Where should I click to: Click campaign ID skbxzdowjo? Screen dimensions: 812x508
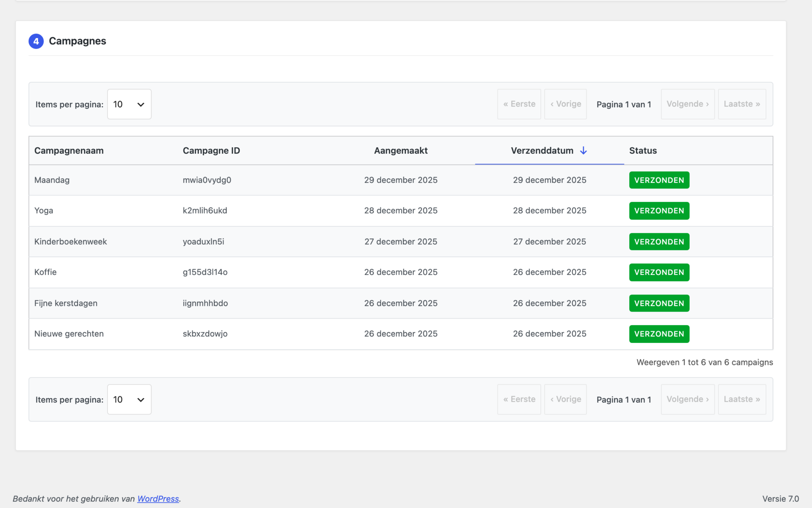pyautogui.click(x=205, y=333)
